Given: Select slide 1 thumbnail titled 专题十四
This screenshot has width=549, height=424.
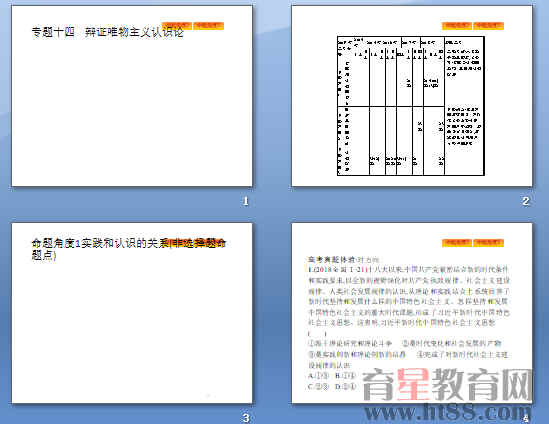Looking at the screenshot, I should pyautogui.click(x=132, y=96).
